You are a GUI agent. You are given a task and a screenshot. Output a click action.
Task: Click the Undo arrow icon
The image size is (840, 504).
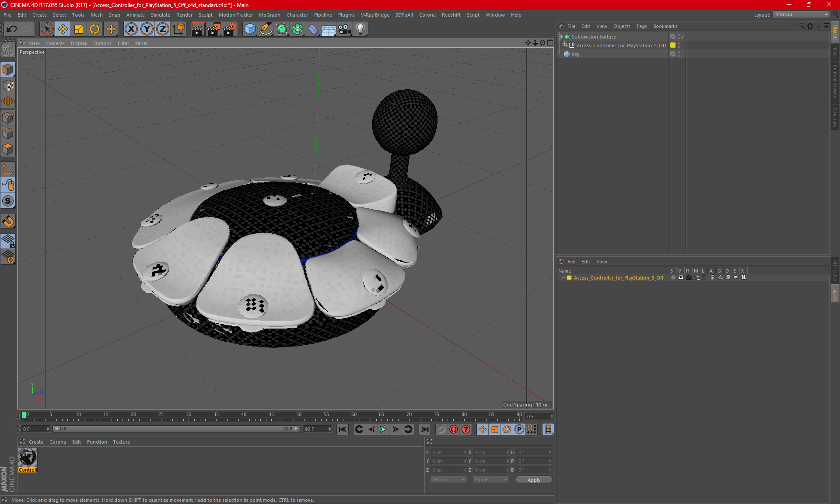pos(12,29)
